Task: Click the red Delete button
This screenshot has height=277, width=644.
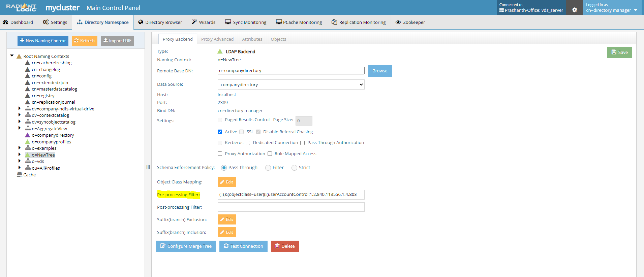Action: tap(285, 246)
